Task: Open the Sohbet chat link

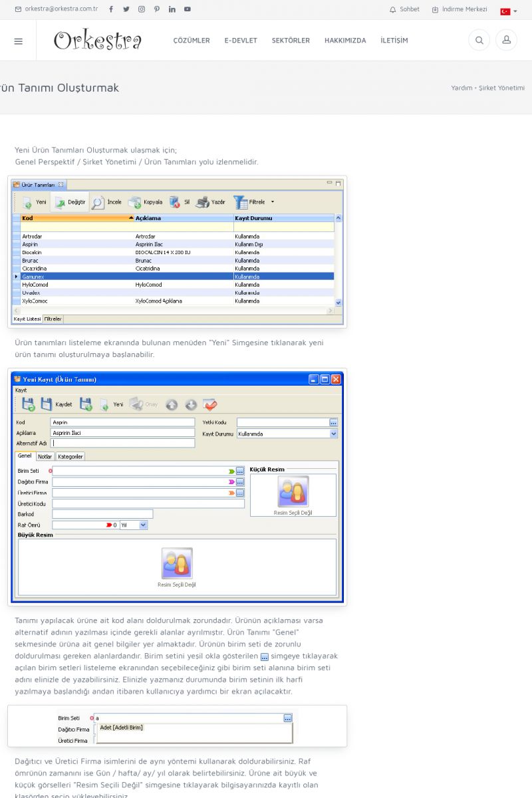Action: coord(404,9)
